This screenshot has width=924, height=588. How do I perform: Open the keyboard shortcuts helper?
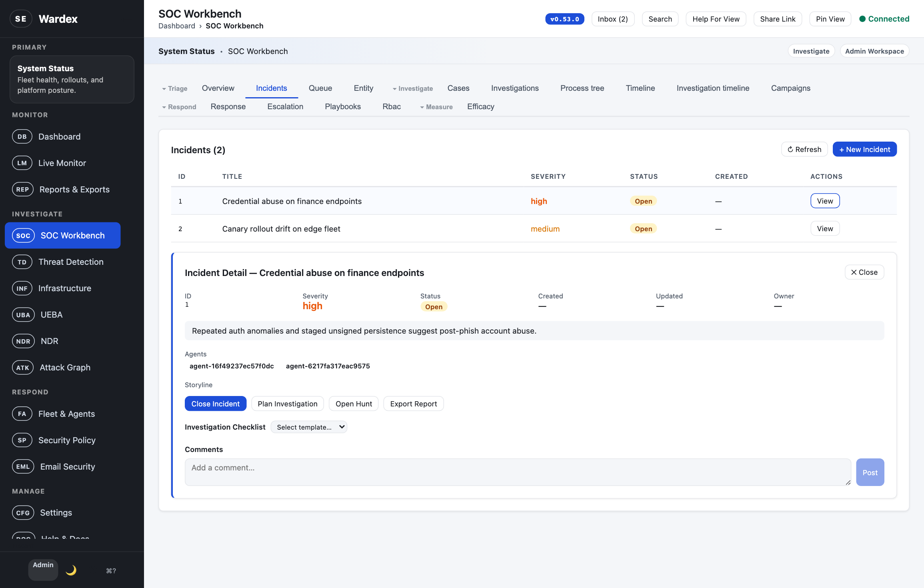click(111, 570)
